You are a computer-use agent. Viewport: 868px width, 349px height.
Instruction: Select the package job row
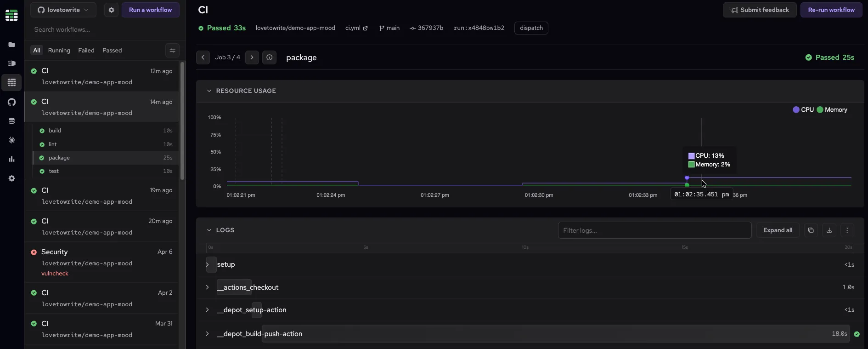106,158
